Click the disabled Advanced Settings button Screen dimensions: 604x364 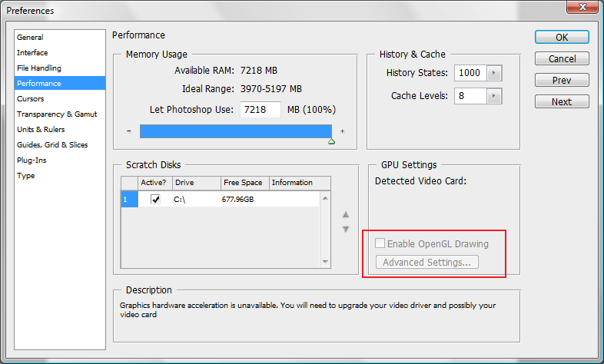coord(426,262)
